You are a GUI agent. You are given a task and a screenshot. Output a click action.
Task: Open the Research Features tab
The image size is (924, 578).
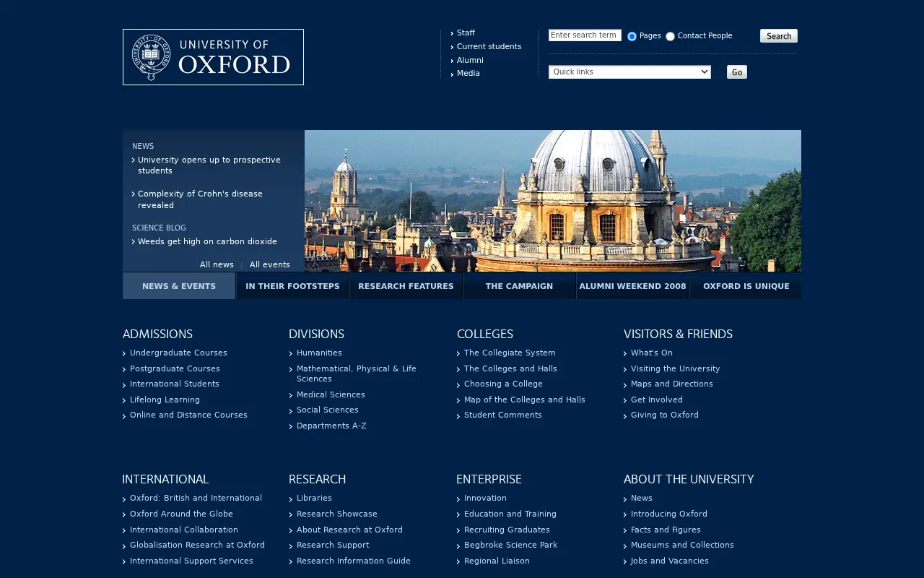click(406, 286)
